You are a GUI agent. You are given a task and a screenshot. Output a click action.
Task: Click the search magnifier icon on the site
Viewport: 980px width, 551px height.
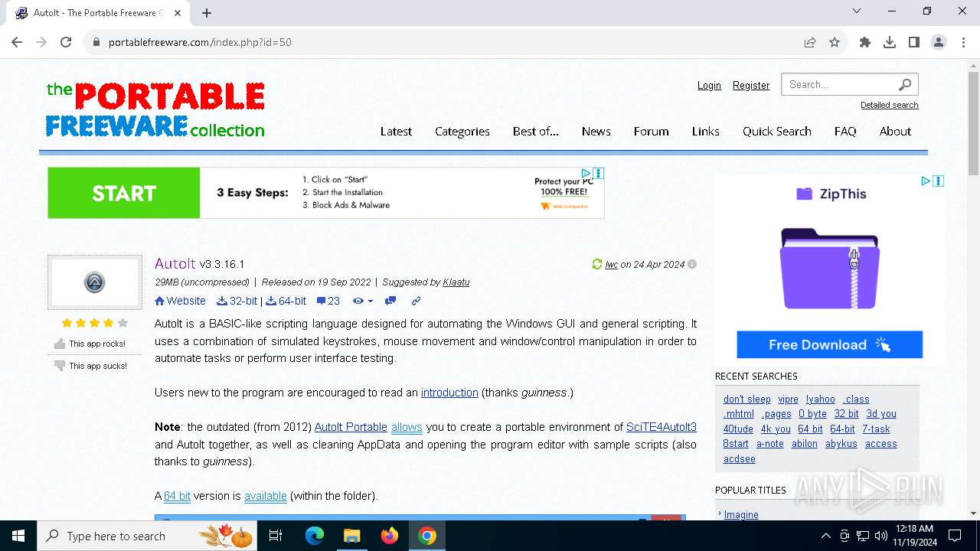click(x=905, y=84)
